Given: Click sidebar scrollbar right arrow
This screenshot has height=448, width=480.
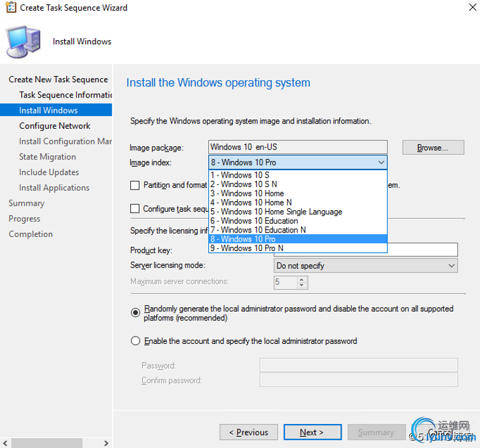Looking at the screenshot, I should 106,443.
